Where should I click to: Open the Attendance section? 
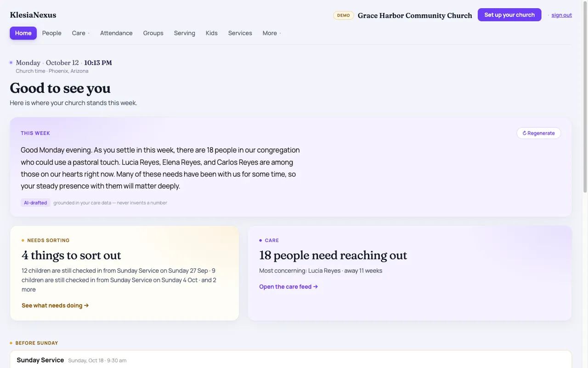tap(116, 33)
